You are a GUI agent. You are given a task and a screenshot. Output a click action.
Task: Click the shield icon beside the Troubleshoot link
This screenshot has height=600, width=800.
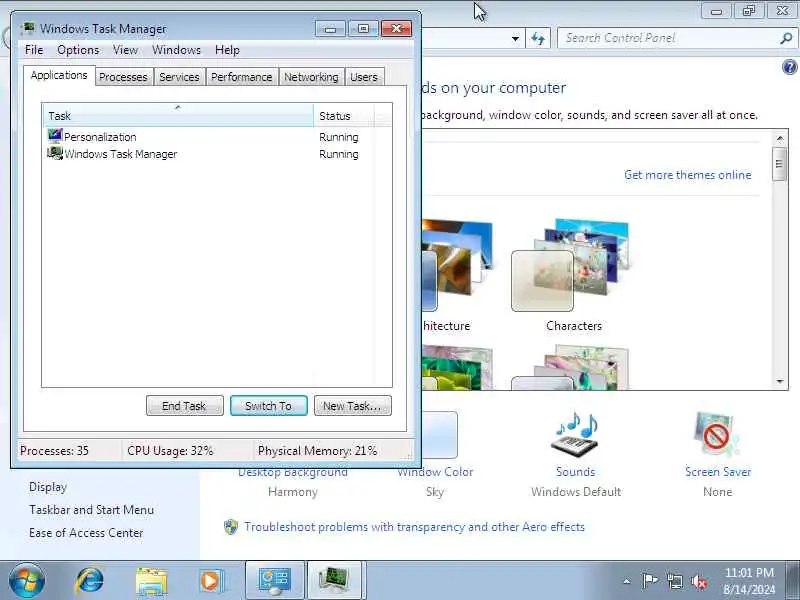pos(231,527)
